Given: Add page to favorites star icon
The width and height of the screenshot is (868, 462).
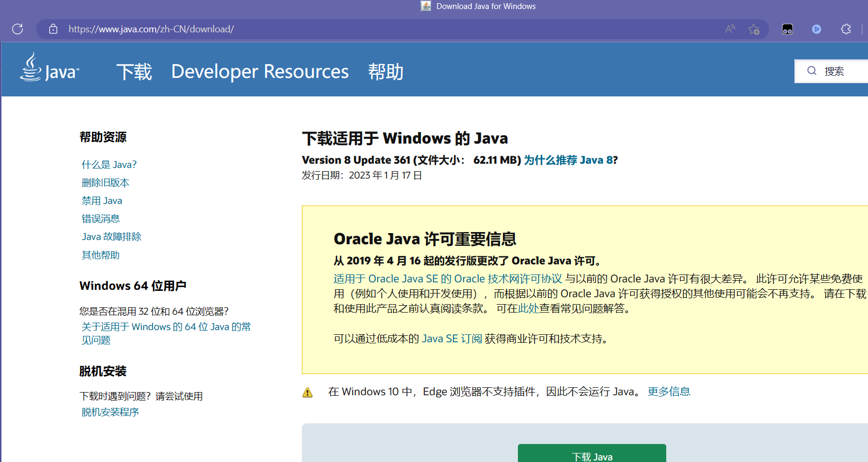Looking at the screenshot, I should pos(754,29).
